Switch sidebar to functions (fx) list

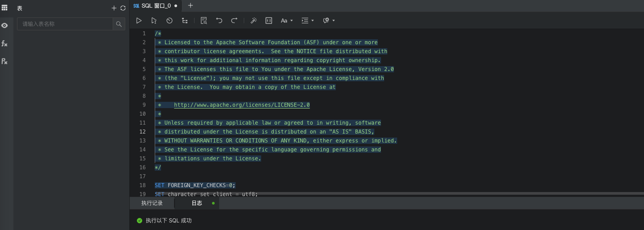4,43
